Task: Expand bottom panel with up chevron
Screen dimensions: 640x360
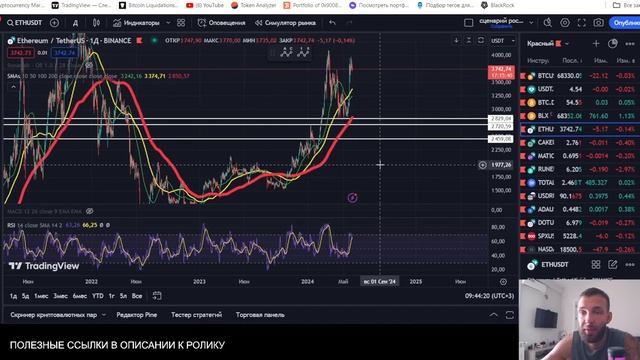Action: [x=493, y=315]
